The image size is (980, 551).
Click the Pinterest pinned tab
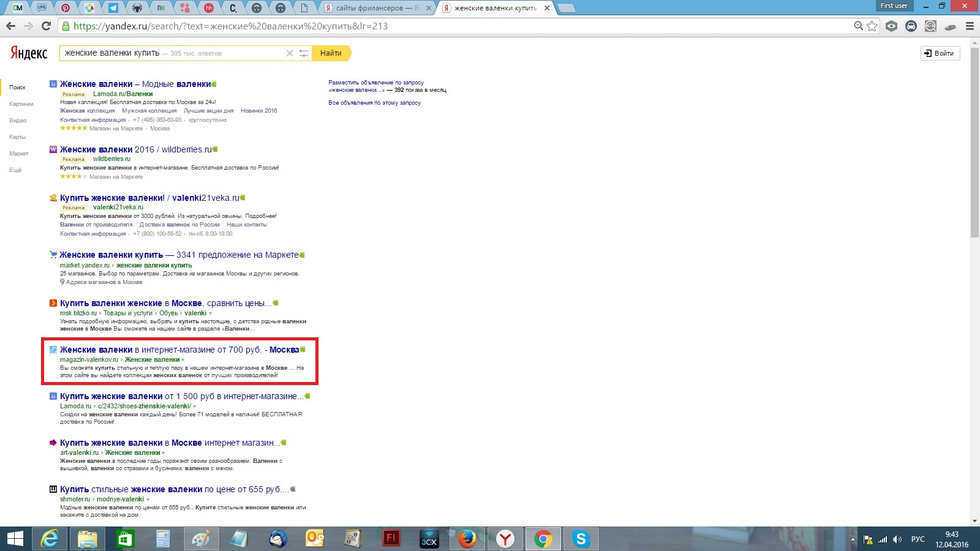click(x=66, y=8)
